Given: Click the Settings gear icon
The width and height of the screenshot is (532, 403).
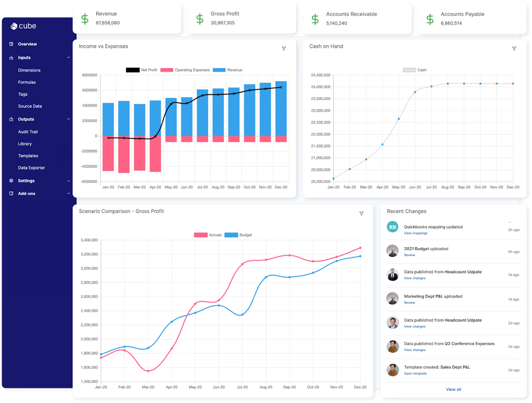Looking at the screenshot, I should [x=11, y=181].
